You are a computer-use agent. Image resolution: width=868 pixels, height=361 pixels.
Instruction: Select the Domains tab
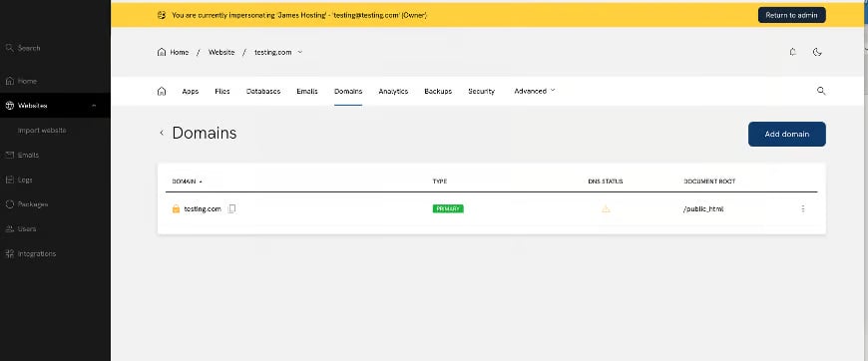pos(348,92)
